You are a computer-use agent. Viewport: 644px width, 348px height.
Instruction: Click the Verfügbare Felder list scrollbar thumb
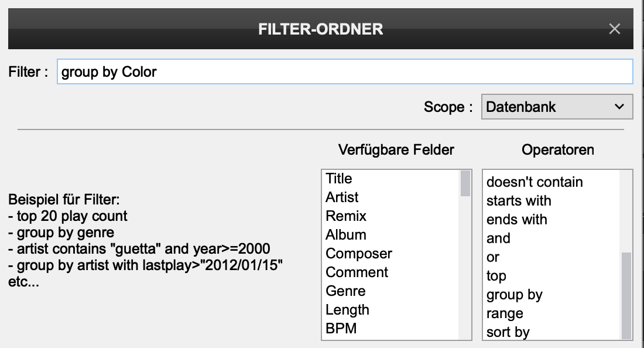[465, 183]
